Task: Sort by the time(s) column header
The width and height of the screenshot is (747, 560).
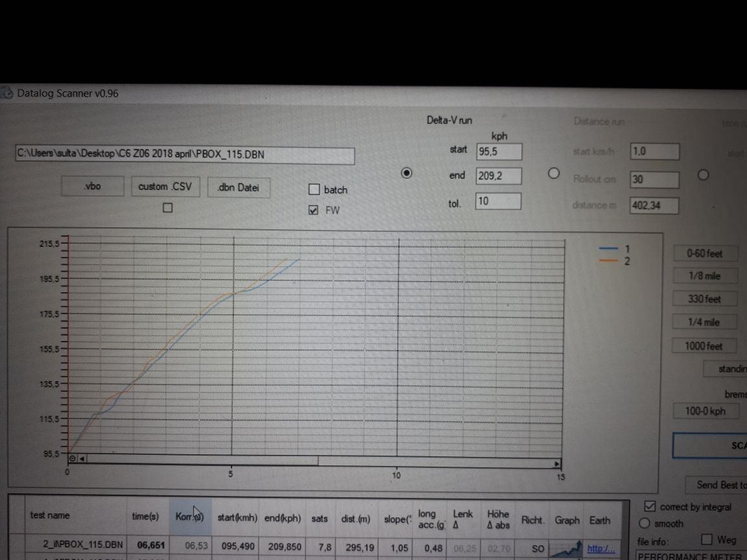Action: tap(145, 516)
